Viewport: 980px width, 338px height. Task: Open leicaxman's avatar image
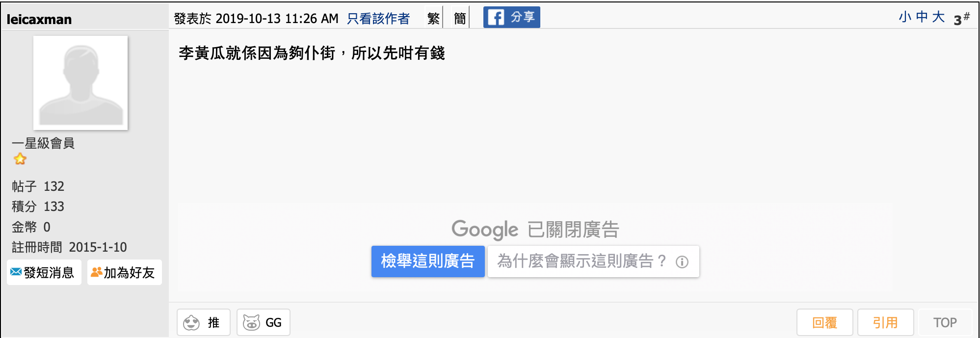tap(80, 83)
